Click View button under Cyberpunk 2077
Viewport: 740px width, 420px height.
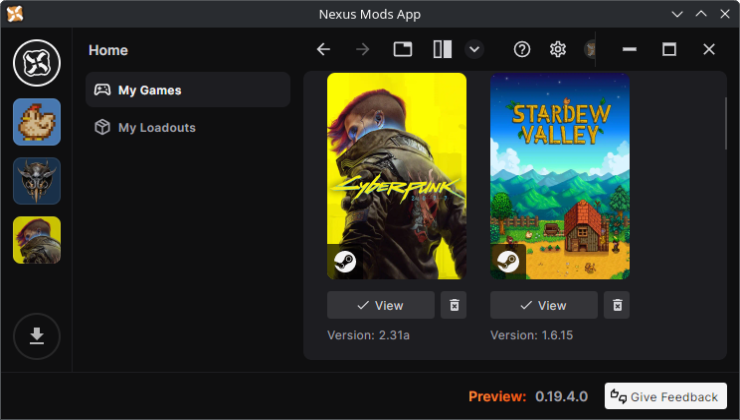pos(381,305)
